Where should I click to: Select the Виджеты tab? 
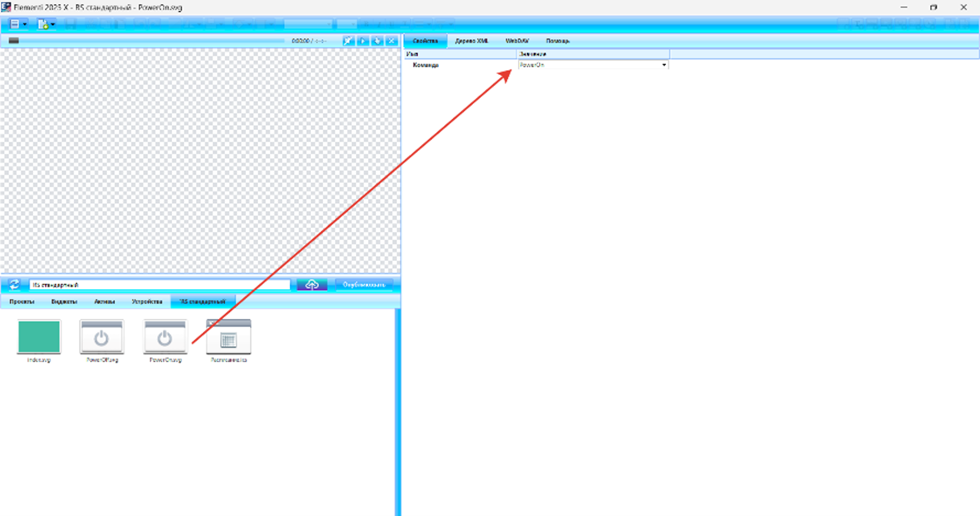point(64,301)
